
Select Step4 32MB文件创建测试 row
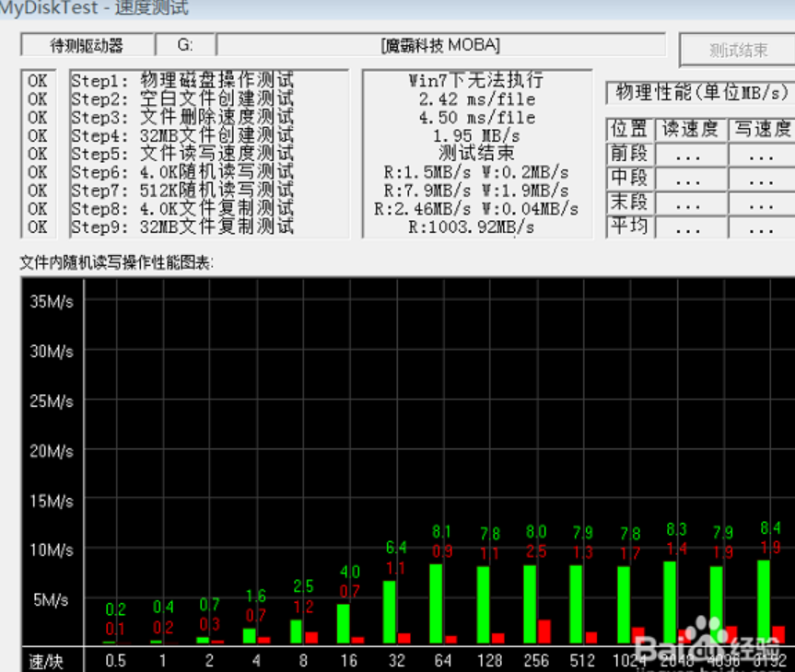181,135
